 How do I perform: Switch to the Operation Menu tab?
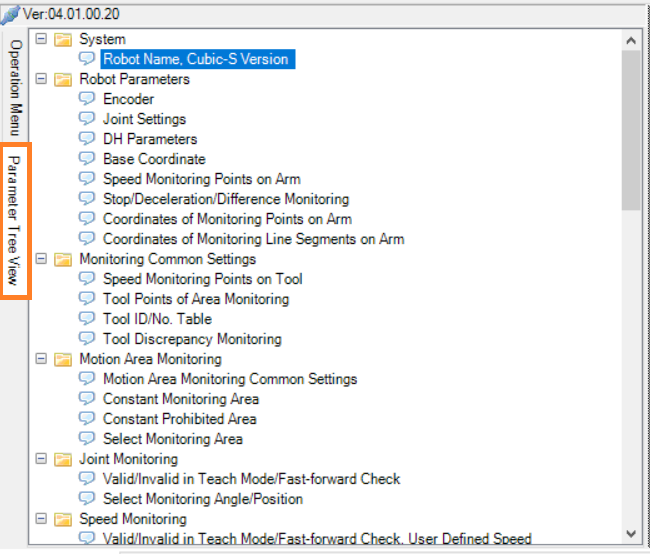coord(15,87)
